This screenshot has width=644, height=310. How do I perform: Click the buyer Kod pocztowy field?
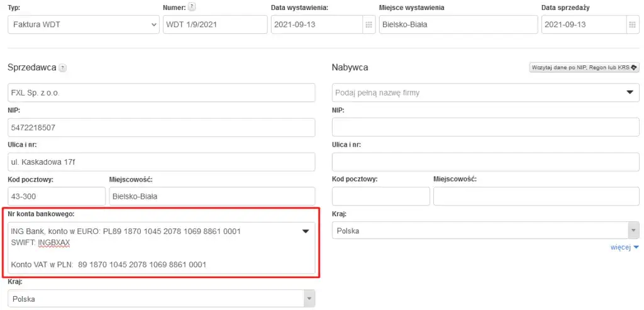coord(381,196)
